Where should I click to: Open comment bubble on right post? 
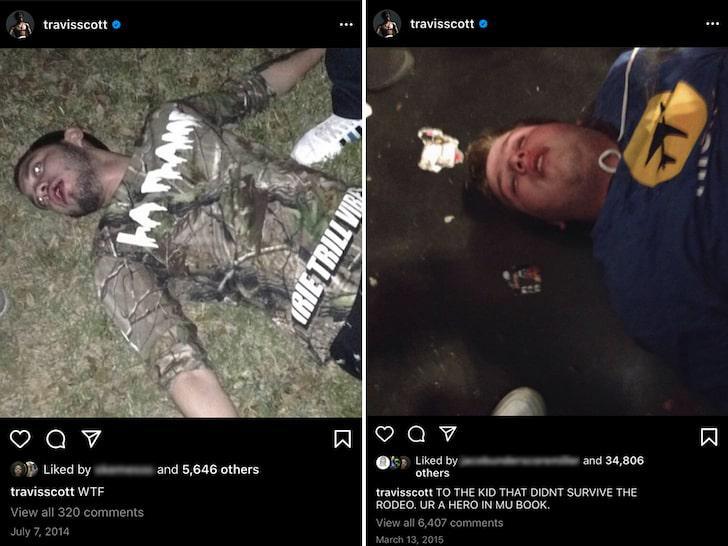click(x=416, y=434)
